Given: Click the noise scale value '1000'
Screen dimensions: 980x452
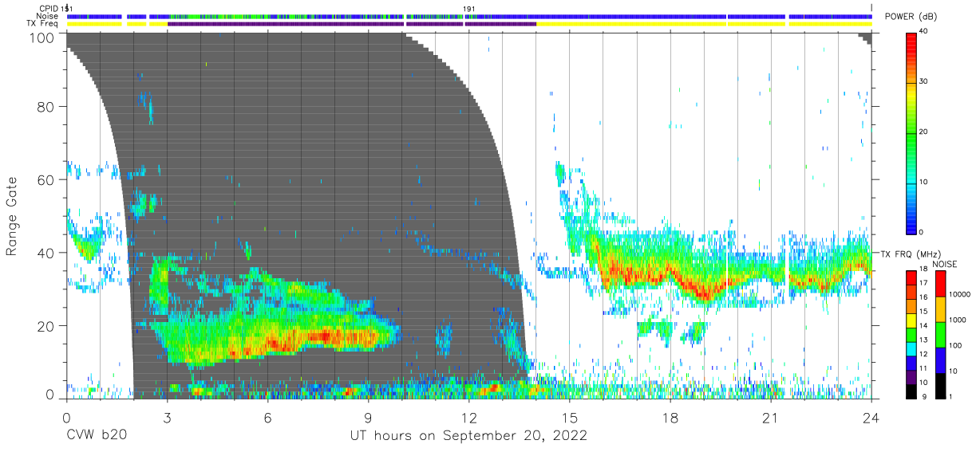Looking at the screenshot, I should coord(958,320).
